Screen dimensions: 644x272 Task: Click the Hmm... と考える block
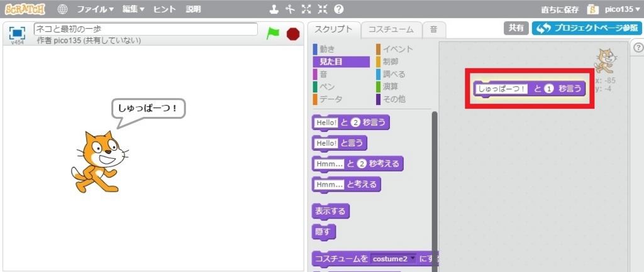(347, 185)
